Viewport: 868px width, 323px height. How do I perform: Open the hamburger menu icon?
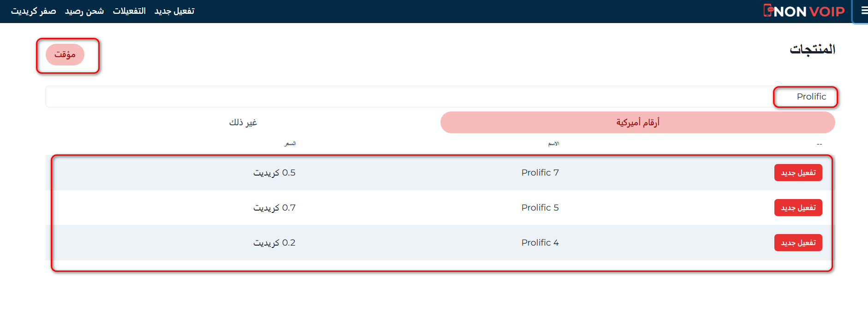click(864, 11)
